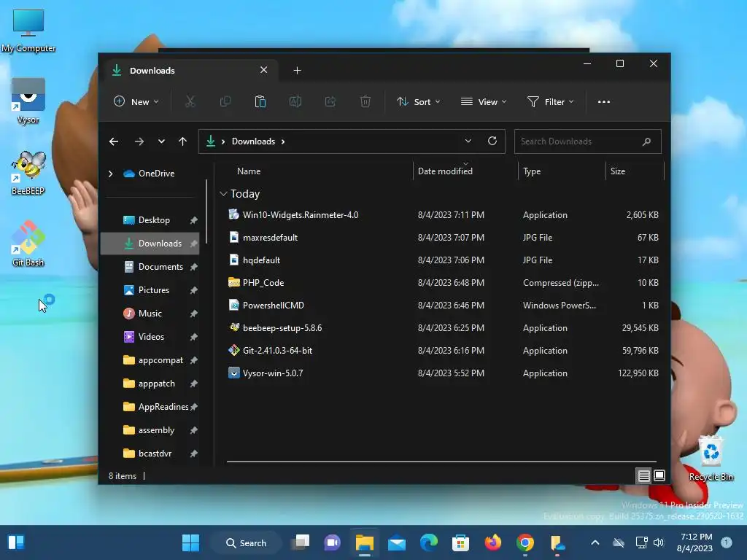Collapse the Today group
The height and width of the screenshot is (560, 747).
(x=223, y=194)
